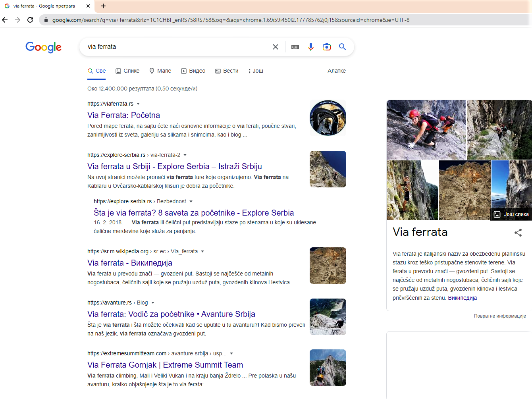The width and height of the screenshot is (532, 399).
Task: Switch to the Слике tab
Action: pos(127,71)
